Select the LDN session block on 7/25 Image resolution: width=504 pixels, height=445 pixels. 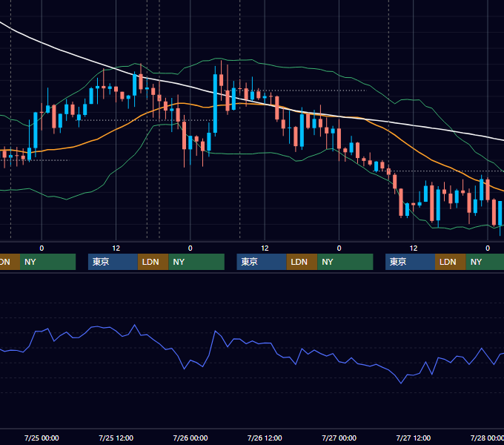click(153, 262)
